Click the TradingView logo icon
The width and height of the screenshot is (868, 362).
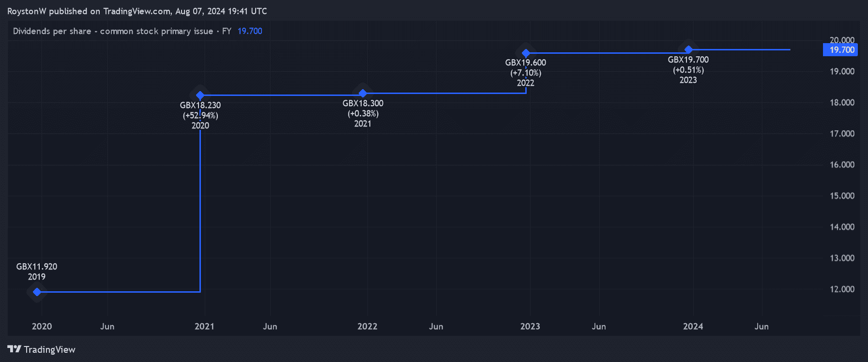pos(14,349)
